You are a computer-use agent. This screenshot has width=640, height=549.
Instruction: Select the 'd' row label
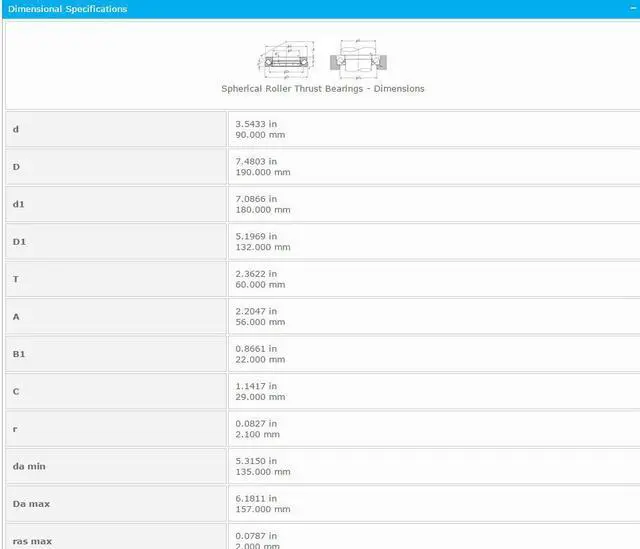click(x=16, y=129)
